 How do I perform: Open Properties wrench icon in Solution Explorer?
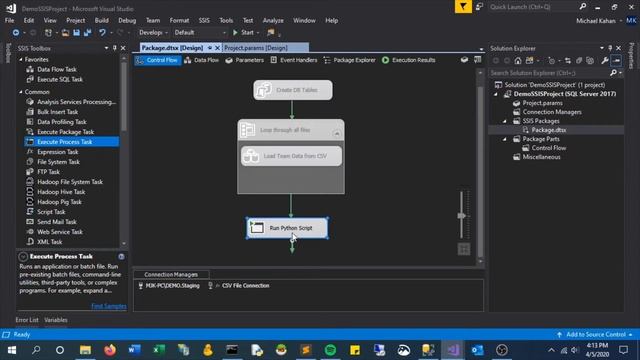pyautogui.click(x=604, y=60)
